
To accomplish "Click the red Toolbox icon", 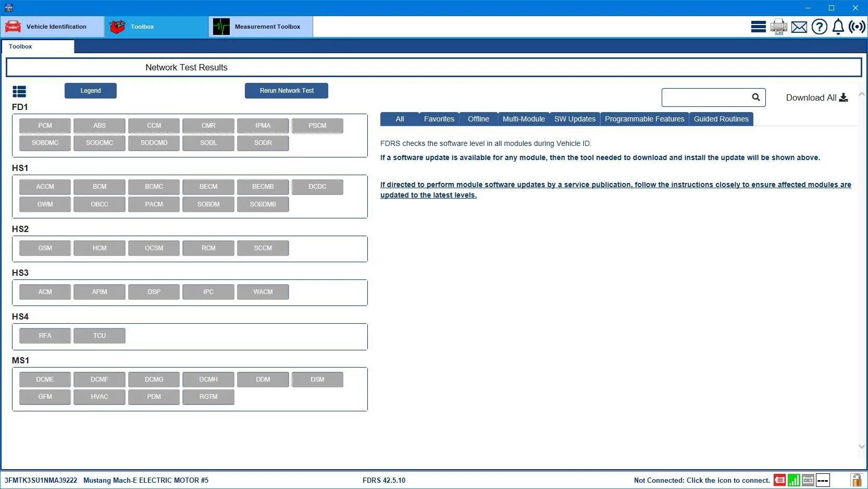I will [x=117, y=27].
